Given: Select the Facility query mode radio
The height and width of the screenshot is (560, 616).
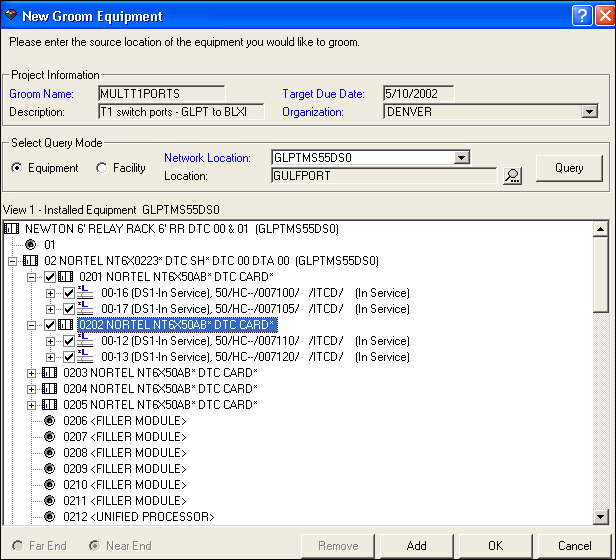Looking at the screenshot, I should point(101,168).
